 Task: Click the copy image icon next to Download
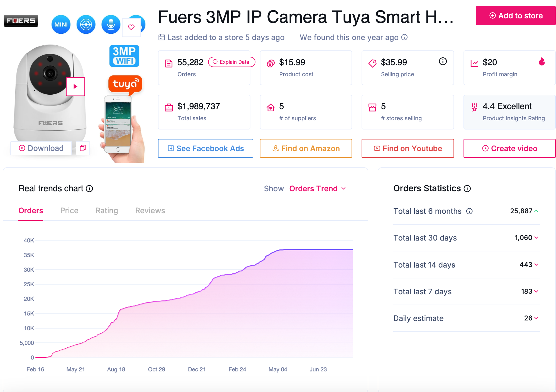pyautogui.click(x=83, y=148)
